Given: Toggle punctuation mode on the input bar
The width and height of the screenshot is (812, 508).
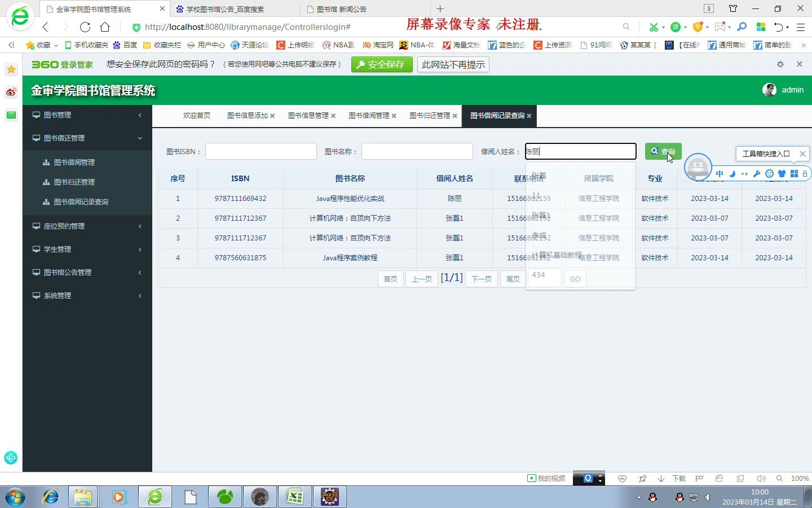Looking at the screenshot, I should 745,173.
